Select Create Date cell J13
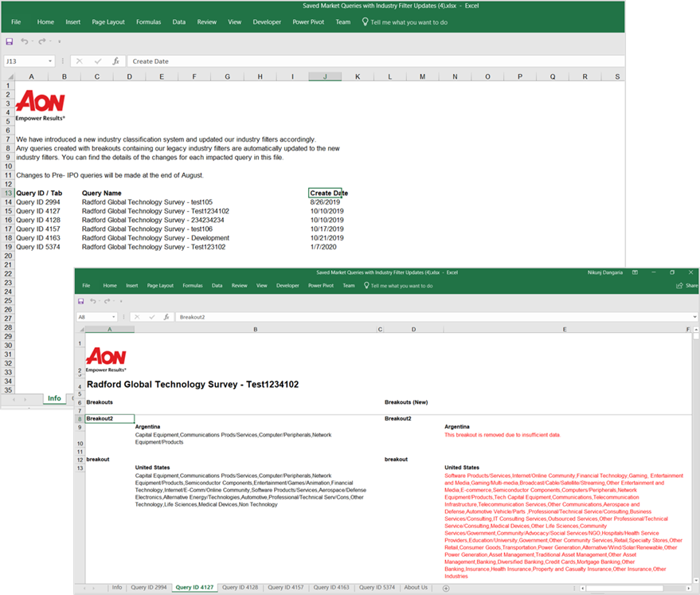This screenshot has width=700, height=595. tap(325, 194)
